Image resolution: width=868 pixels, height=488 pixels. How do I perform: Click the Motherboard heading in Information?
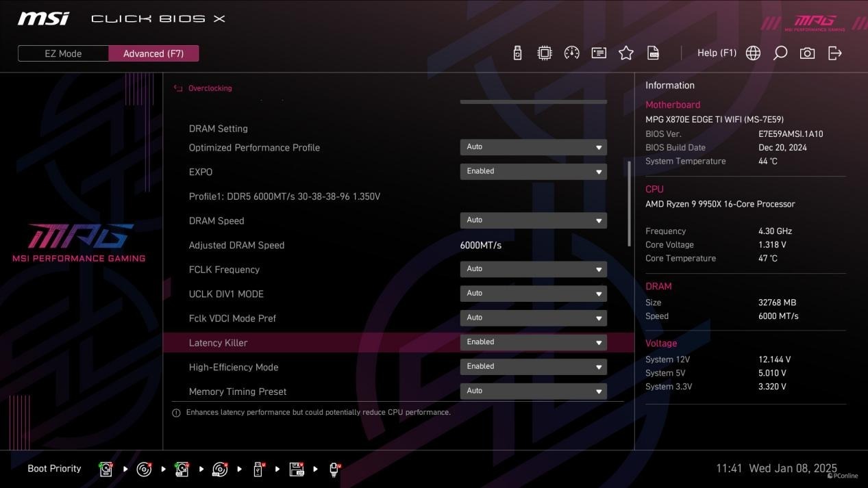point(673,105)
